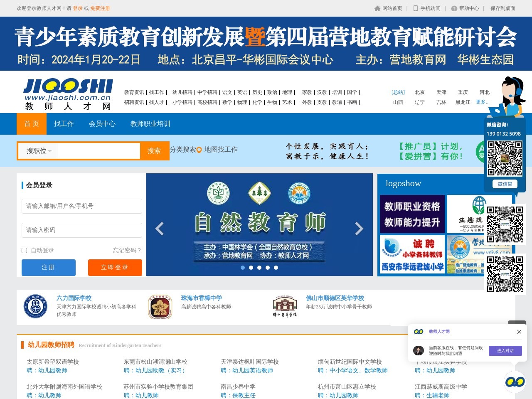Go to previous carousel slide arrow

pyautogui.click(x=160, y=229)
